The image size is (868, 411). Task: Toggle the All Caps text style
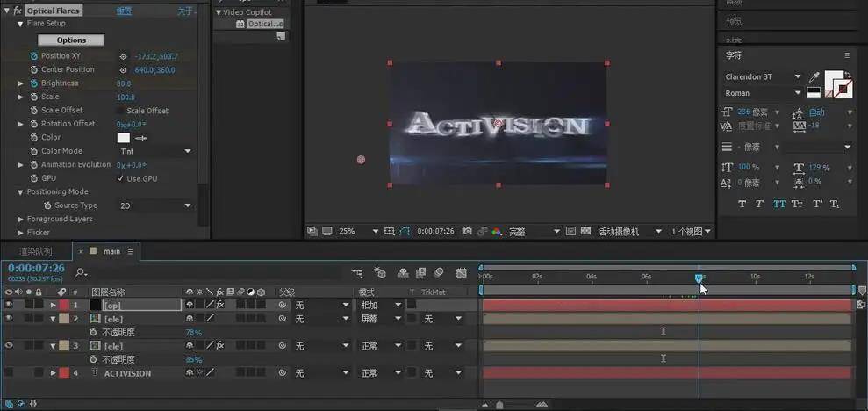point(778,204)
